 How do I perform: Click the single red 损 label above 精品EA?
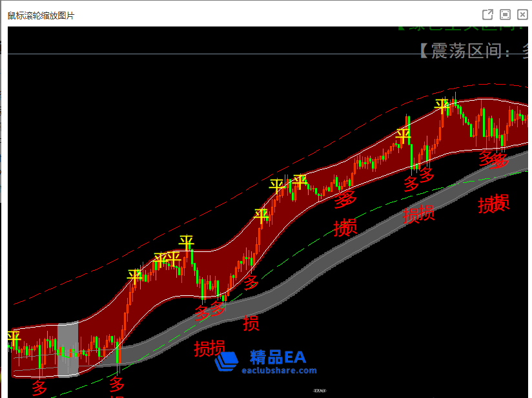pos(251,323)
